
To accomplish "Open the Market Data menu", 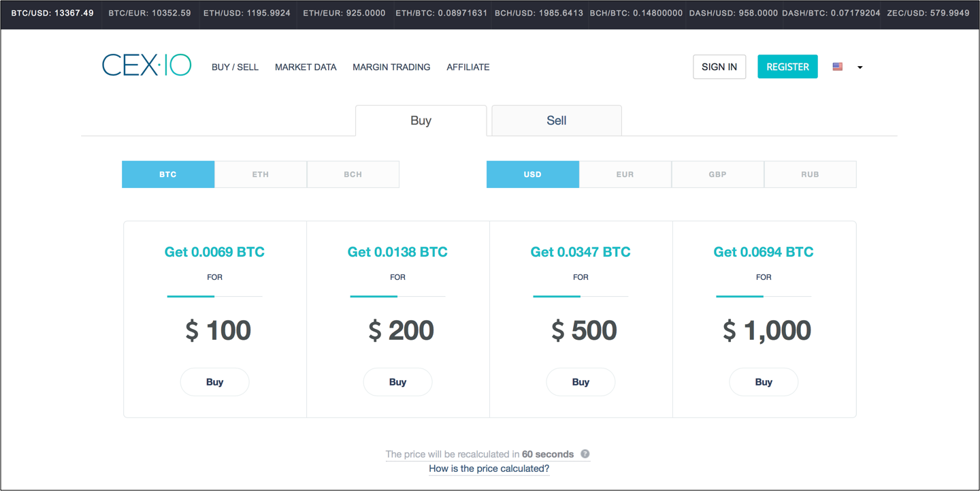I will (306, 67).
